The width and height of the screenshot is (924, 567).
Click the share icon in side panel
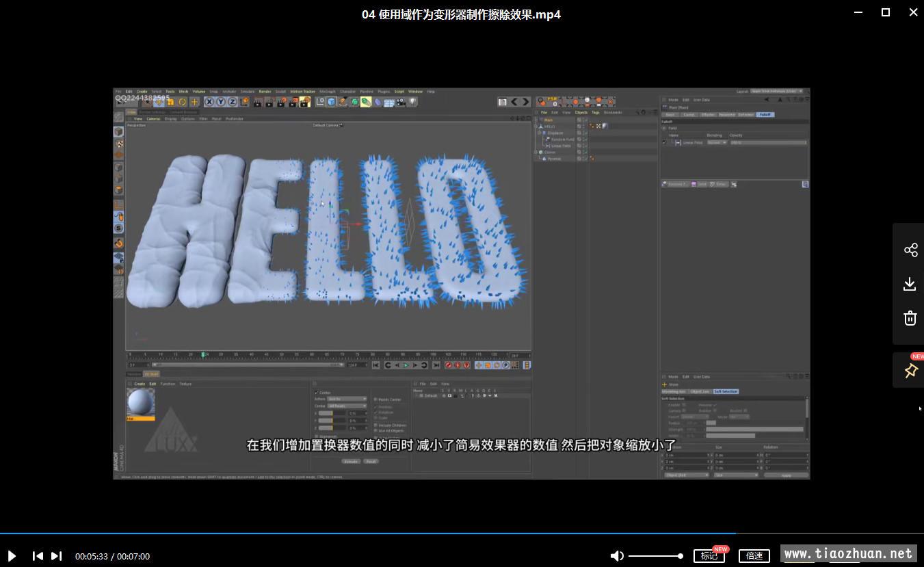[x=910, y=250]
